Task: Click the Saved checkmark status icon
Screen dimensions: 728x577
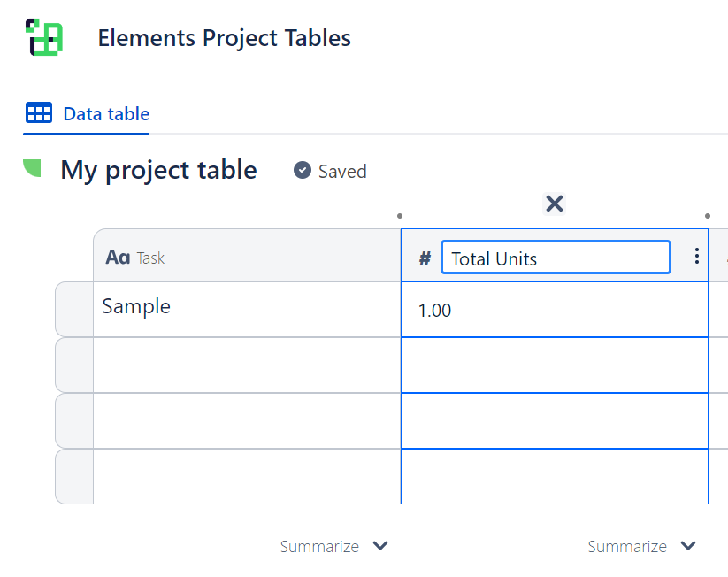Action: click(x=303, y=171)
